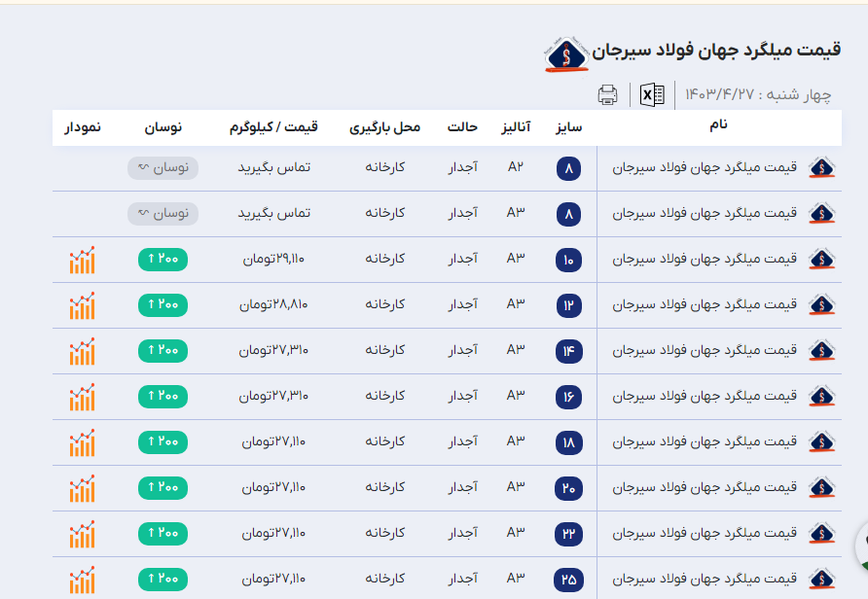Expand the gray نوسان dropdown in A2 row
Viewport: 868px width, 599px height.
(x=163, y=168)
